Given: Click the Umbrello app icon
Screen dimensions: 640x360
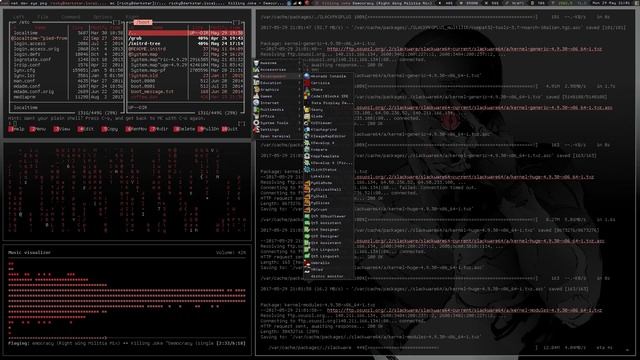Looking at the screenshot, I should click(x=307, y=263).
